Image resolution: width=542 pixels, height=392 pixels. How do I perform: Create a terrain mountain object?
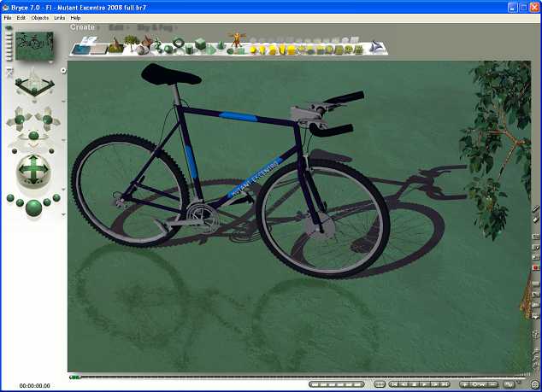tap(115, 47)
